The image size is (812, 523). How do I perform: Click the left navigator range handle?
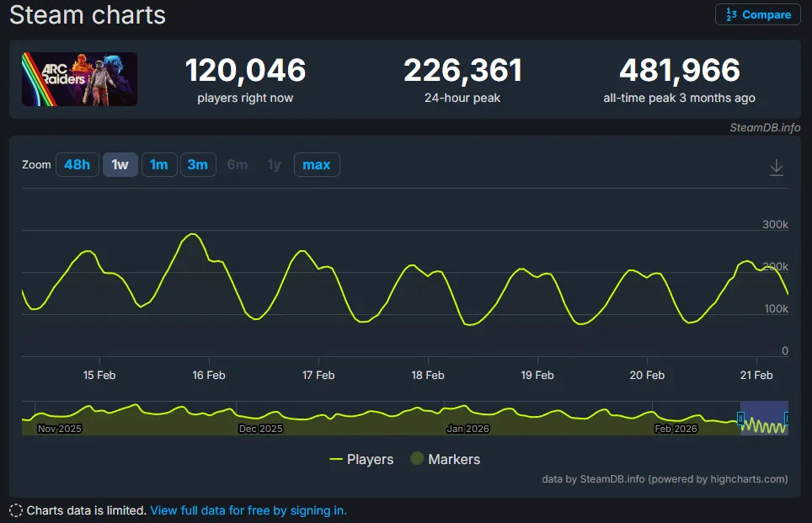740,418
